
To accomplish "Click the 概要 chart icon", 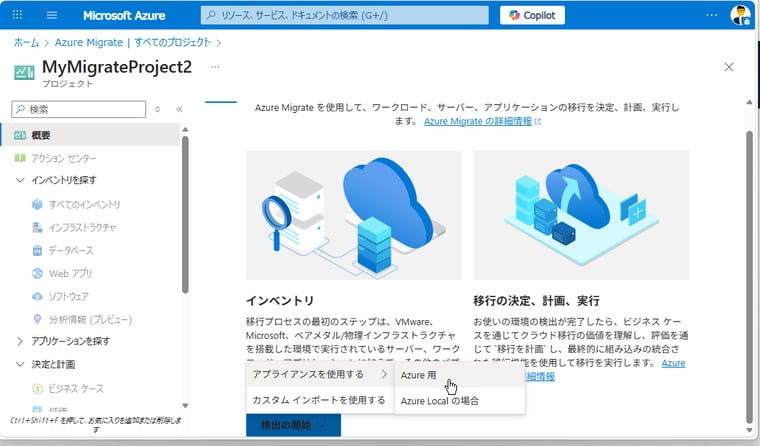I will (20, 135).
